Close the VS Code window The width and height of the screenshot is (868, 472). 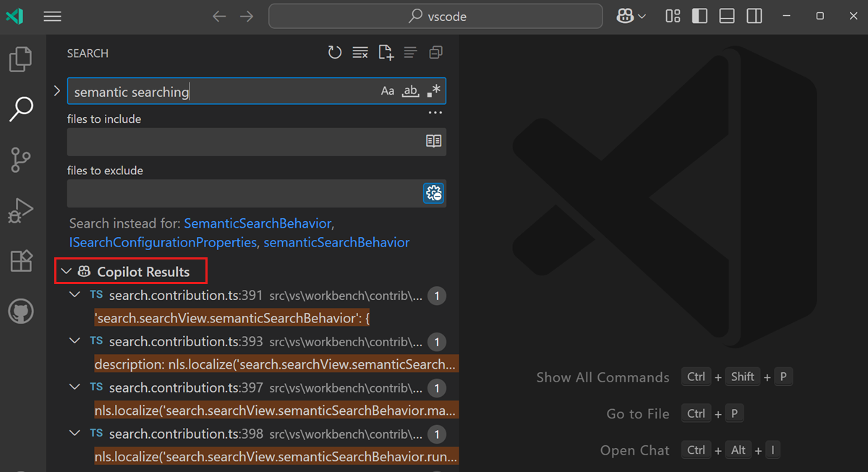852,16
